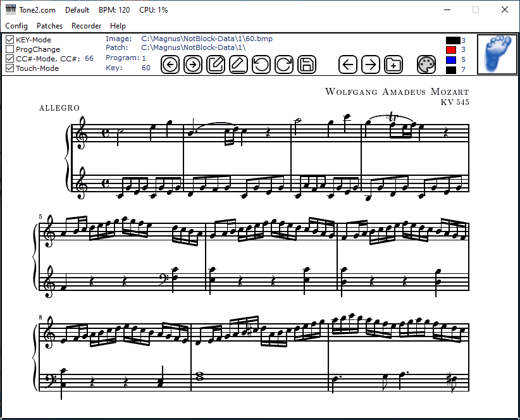Viewport: 520px width, 420px height.
Task: Click the Image path 60.bmp text
Action: click(x=207, y=39)
